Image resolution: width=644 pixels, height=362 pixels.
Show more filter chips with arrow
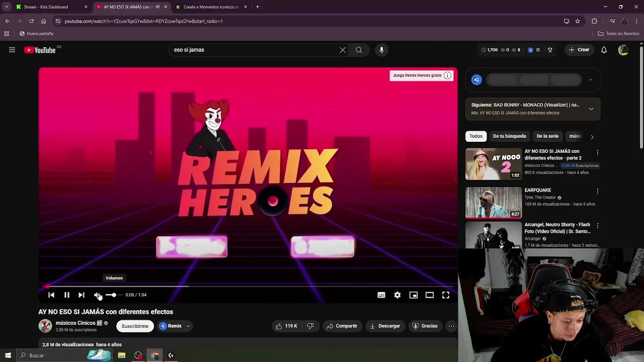click(x=592, y=136)
